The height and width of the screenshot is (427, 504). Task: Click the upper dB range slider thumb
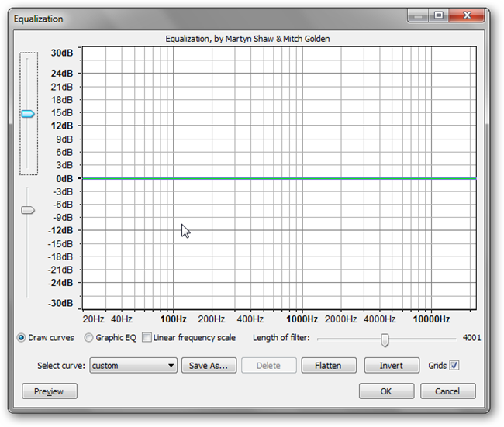(x=28, y=114)
